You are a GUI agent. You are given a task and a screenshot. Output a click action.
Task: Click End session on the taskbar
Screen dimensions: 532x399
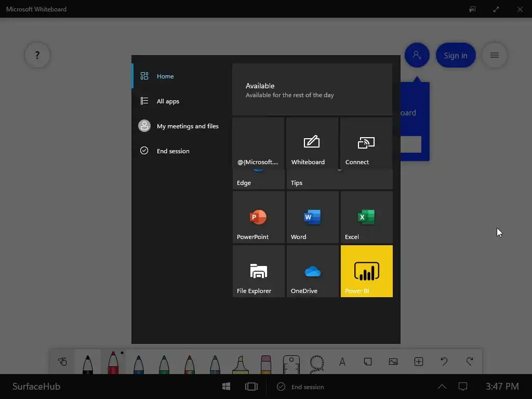(x=301, y=387)
